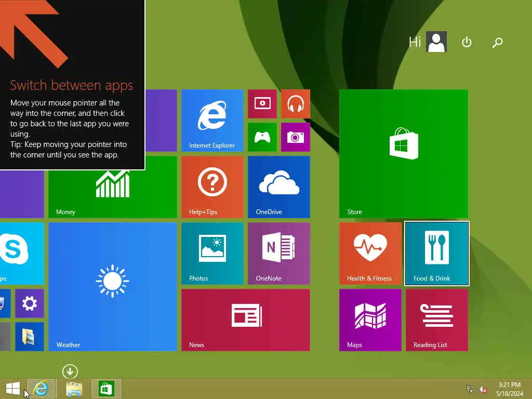Open Internet Explorer from the taskbar
Viewport: 532px width, 399px height.
pos(41,389)
